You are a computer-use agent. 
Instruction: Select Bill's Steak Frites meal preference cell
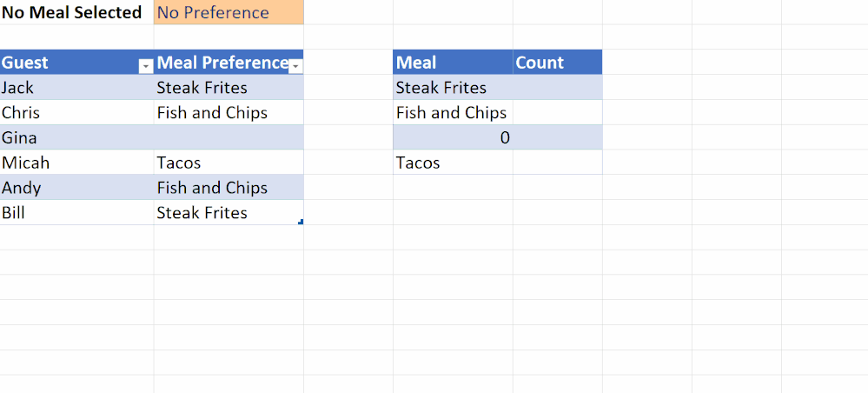229,213
